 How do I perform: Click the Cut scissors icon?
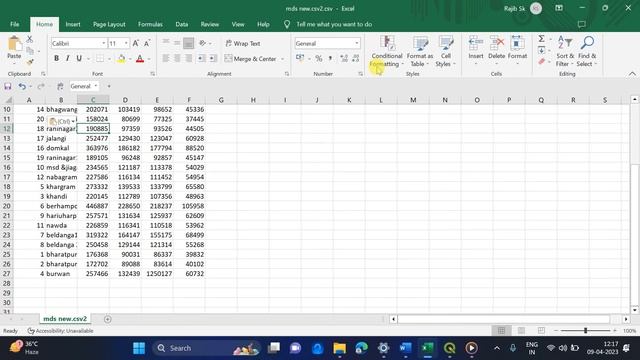click(x=29, y=39)
